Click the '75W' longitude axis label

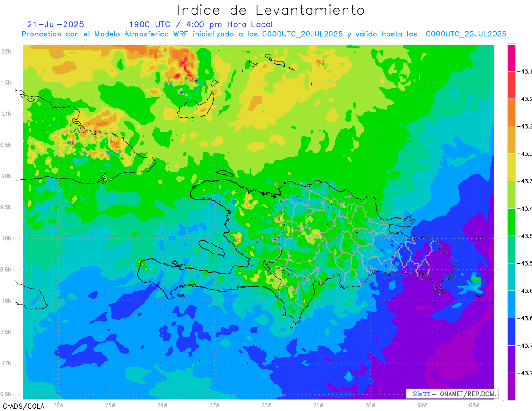[x=110, y=405]
